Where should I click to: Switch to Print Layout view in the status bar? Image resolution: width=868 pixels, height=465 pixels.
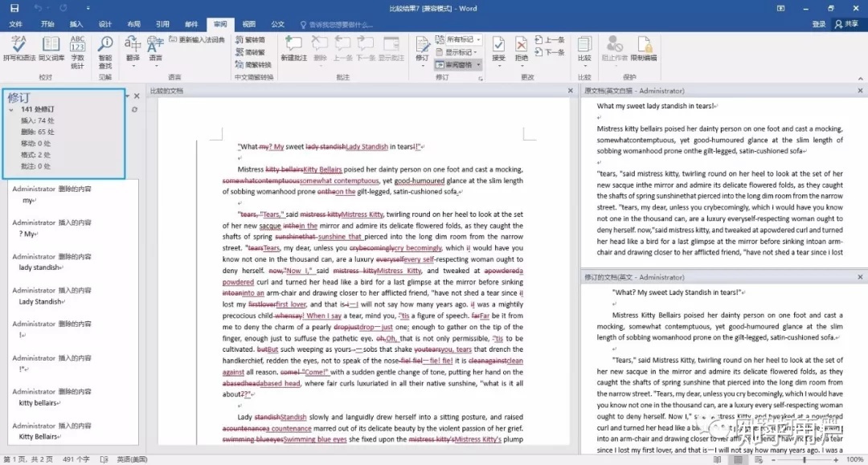pyautogui.click(x=738, y=459)
